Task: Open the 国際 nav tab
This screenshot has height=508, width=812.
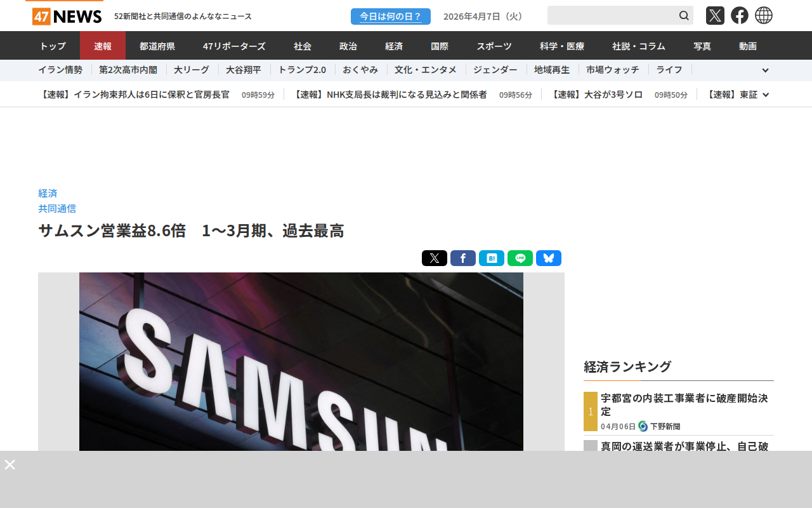Action: pos(440,46)
